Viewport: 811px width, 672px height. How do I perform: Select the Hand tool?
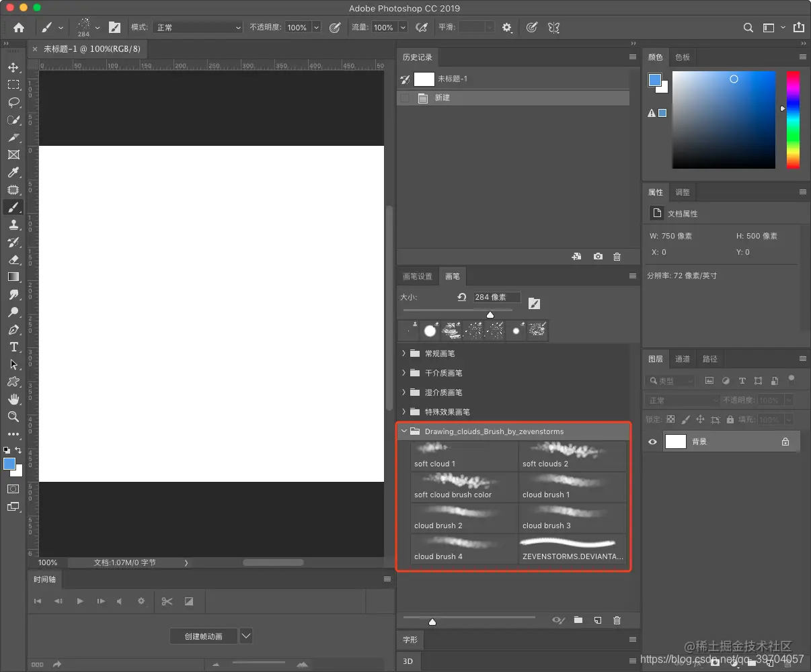(x=13, y=399)
